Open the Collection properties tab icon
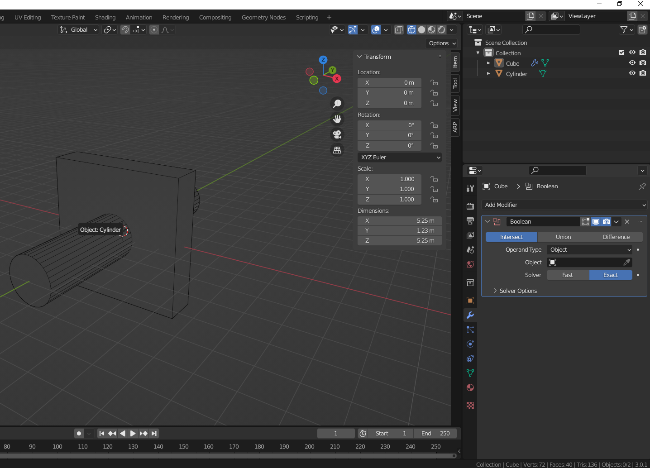 point(470,282)
